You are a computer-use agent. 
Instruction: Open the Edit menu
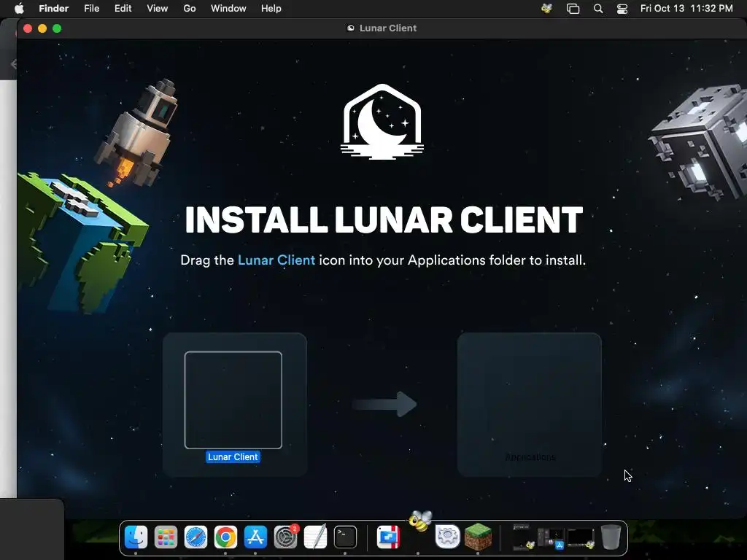click(x=123, y=9)
